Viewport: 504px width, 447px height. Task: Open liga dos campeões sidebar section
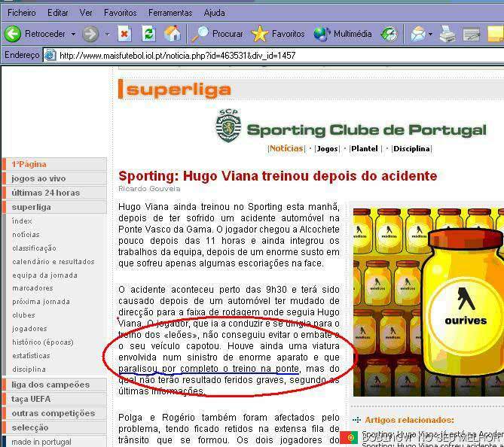click(54, 385)
